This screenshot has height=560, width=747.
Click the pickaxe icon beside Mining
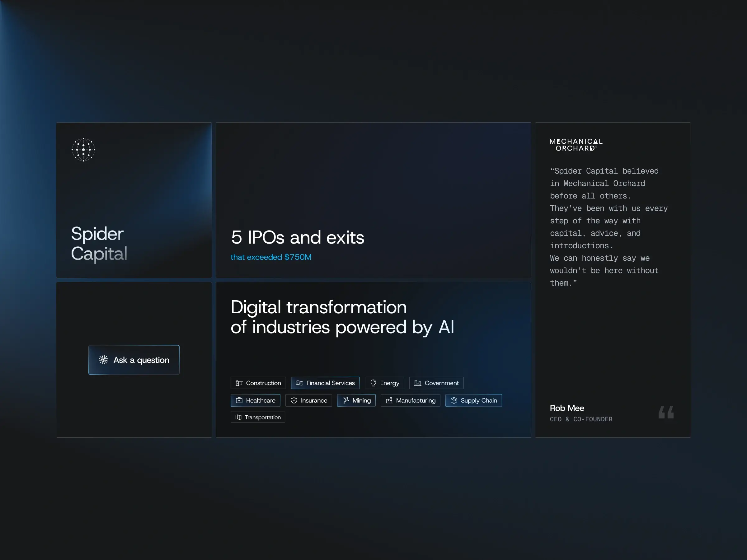(346, 400)
